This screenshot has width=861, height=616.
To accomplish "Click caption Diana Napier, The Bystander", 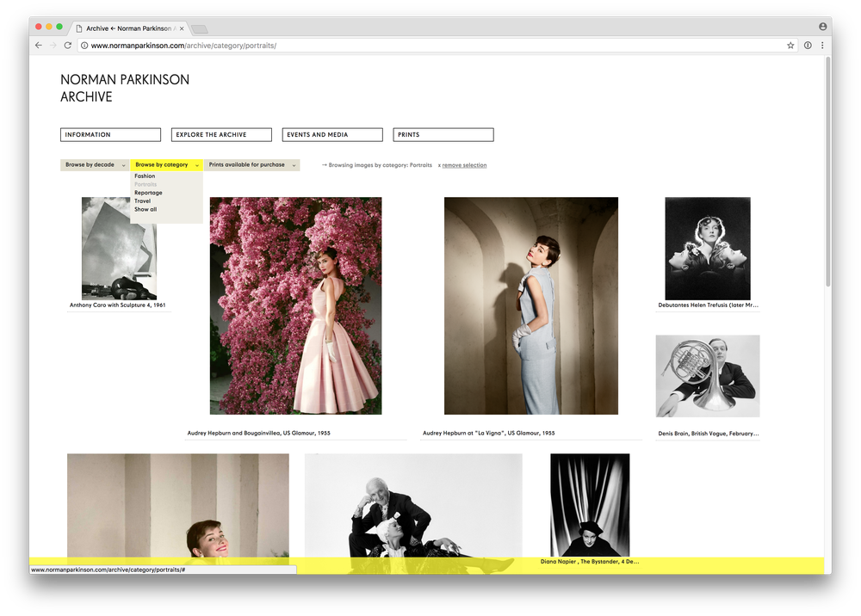I will (x=590, y=562).
